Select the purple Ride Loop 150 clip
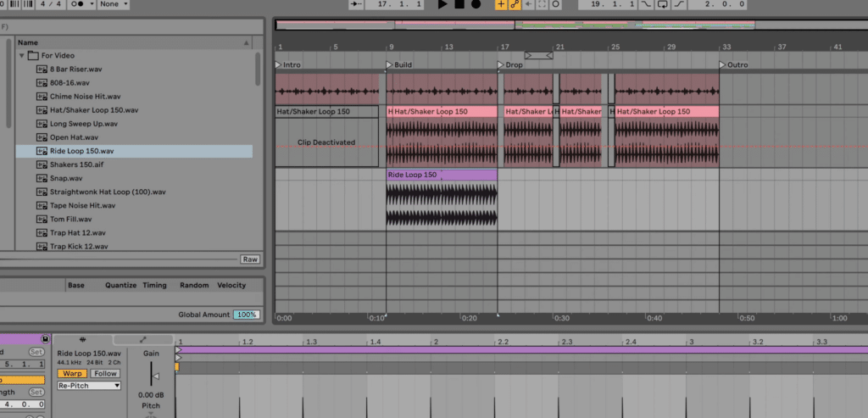868x418 pixels. pos(442,175)
